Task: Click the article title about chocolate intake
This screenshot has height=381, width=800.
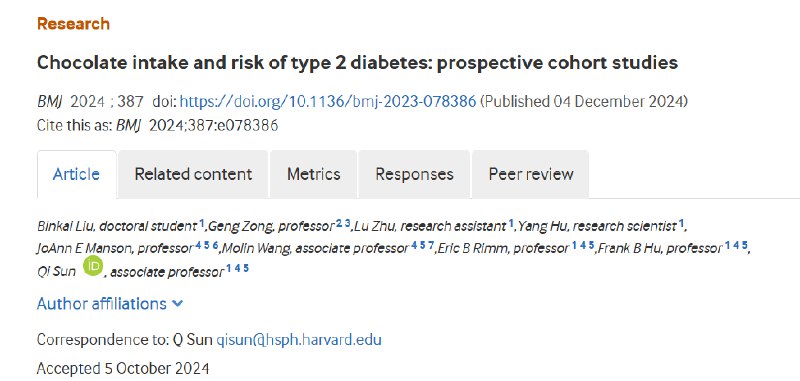Action: pos(357,62)
